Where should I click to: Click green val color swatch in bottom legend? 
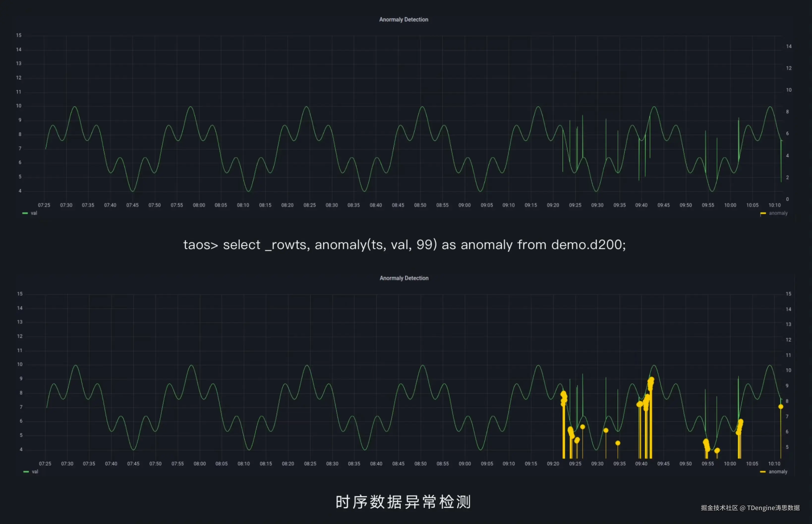(x=26, y=472)
